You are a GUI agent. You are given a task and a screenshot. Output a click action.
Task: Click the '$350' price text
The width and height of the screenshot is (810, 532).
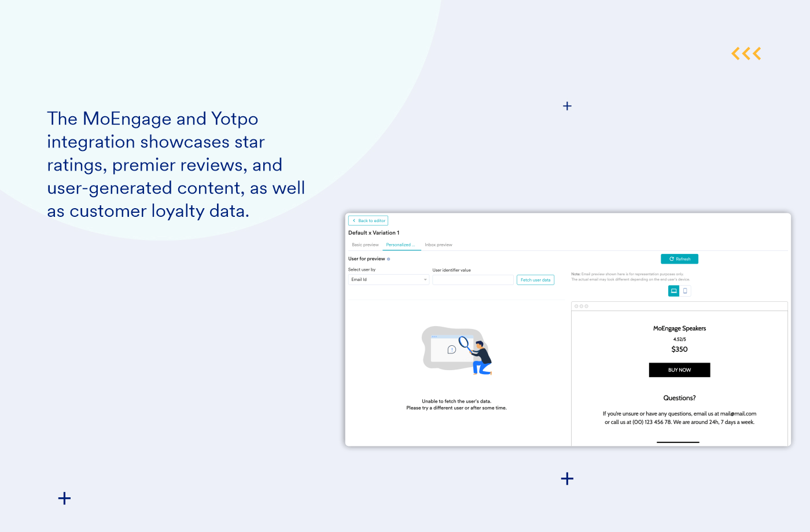[679, 349]
